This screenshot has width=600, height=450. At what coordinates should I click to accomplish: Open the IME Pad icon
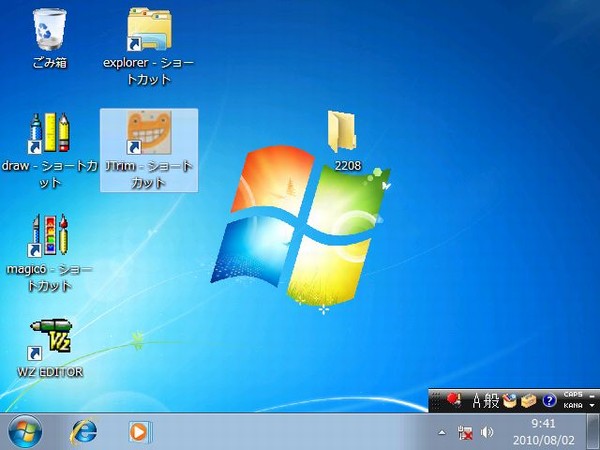510,401
